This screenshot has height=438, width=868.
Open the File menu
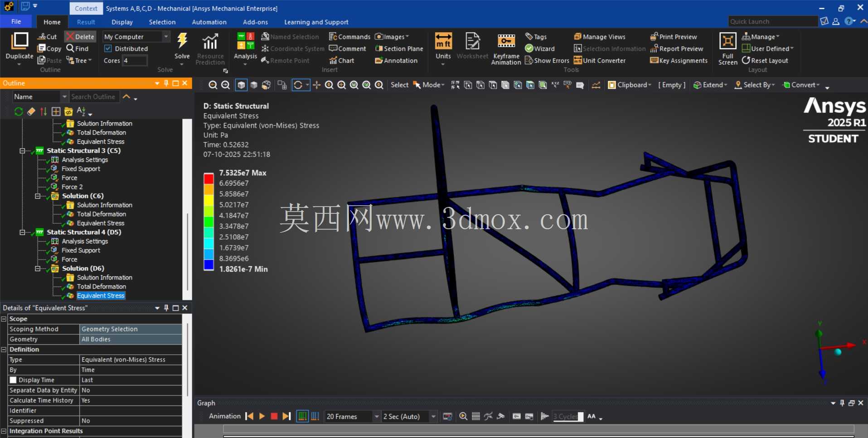click(x=16, y=21)
